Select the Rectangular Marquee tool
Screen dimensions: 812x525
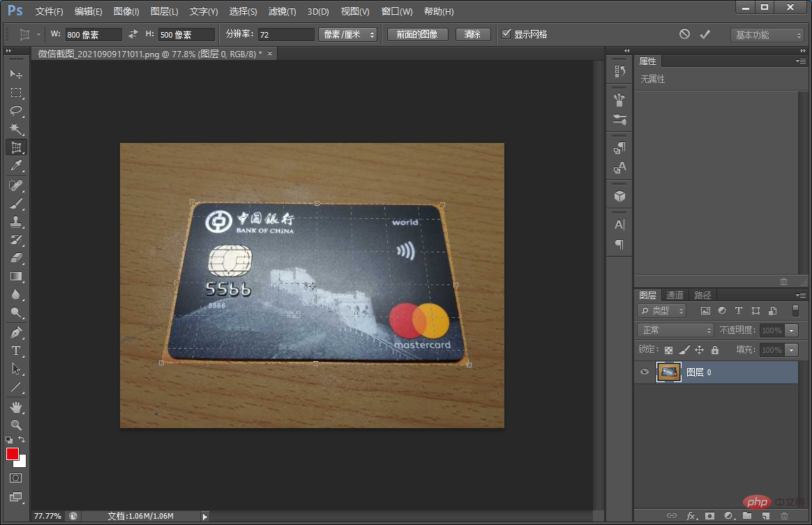16,93
